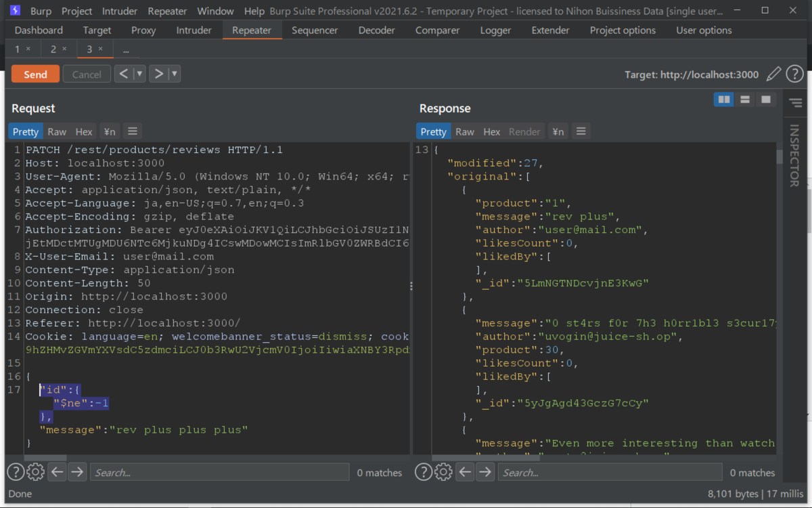The height and width of the screenshot is (508, 812).
Task: Open back-history dropdown arrow
Action: 139,74
